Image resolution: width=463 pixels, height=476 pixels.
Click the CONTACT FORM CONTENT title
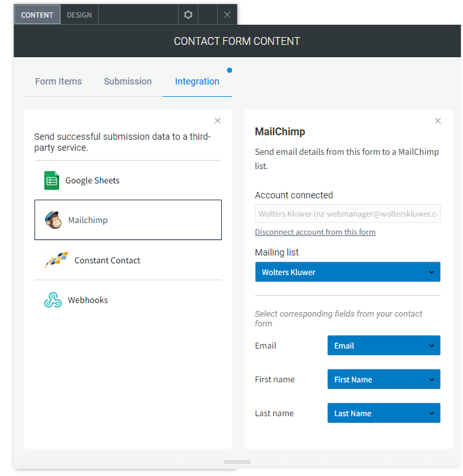point(237,41)
